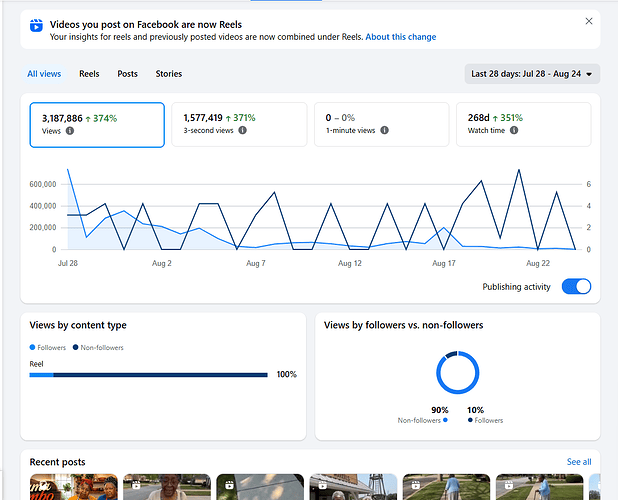Open the sixth recent post thumbnail
This screenshot has width=618, height=500.
(539, 487)
